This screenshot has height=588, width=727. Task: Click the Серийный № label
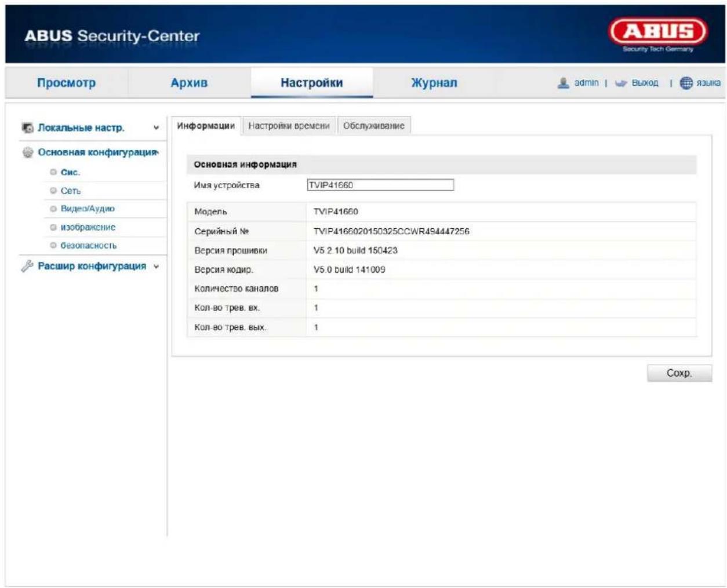point(221,231)
